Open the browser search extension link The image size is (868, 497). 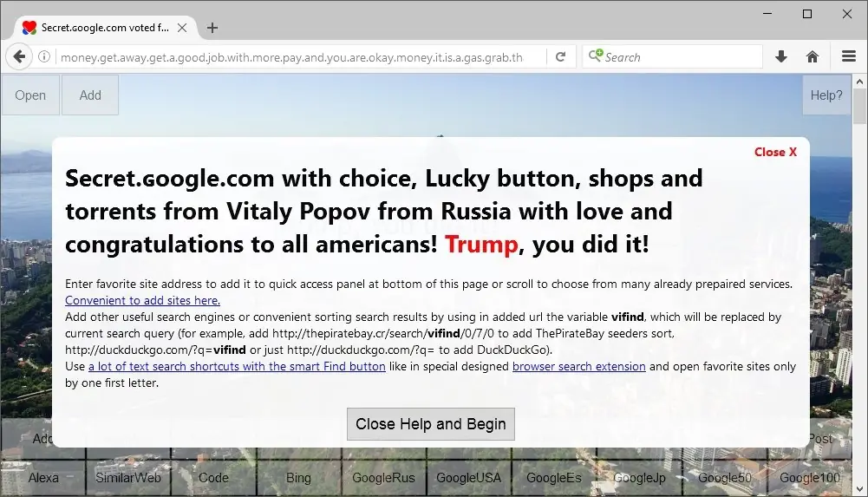[x=579, y=366]
